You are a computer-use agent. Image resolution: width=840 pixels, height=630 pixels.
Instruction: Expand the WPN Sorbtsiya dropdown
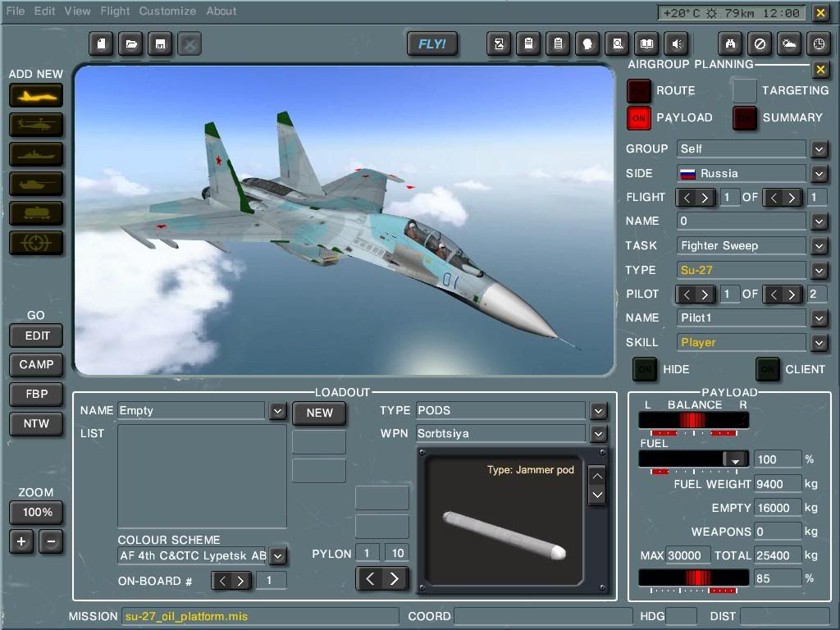[x=598, y=433]
